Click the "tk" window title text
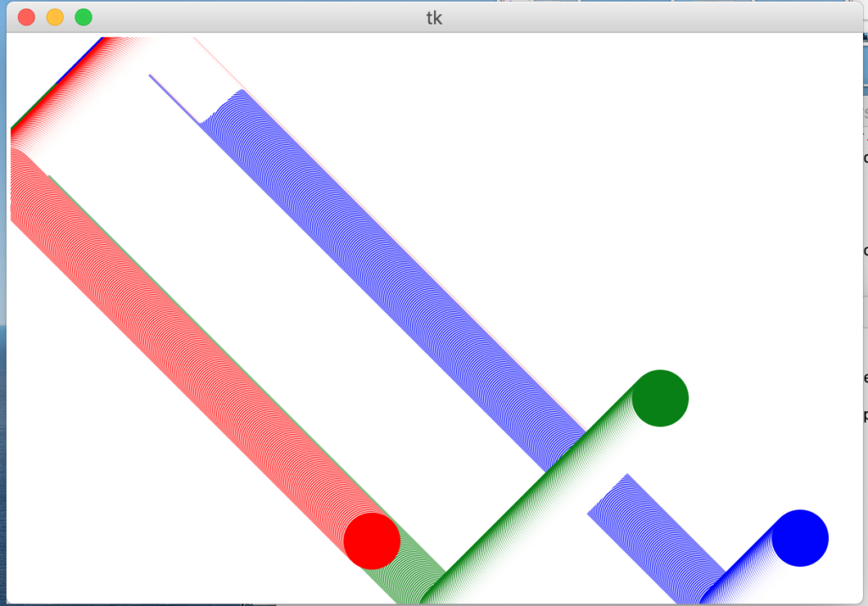Image resolution: width=868 pixels, height=606 pixels. click(x=434, y=18)
